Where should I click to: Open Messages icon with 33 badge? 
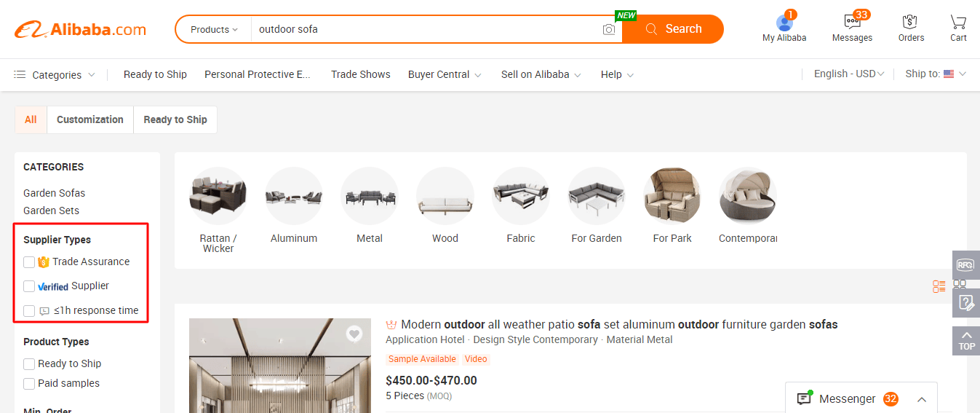pos(852,21)
